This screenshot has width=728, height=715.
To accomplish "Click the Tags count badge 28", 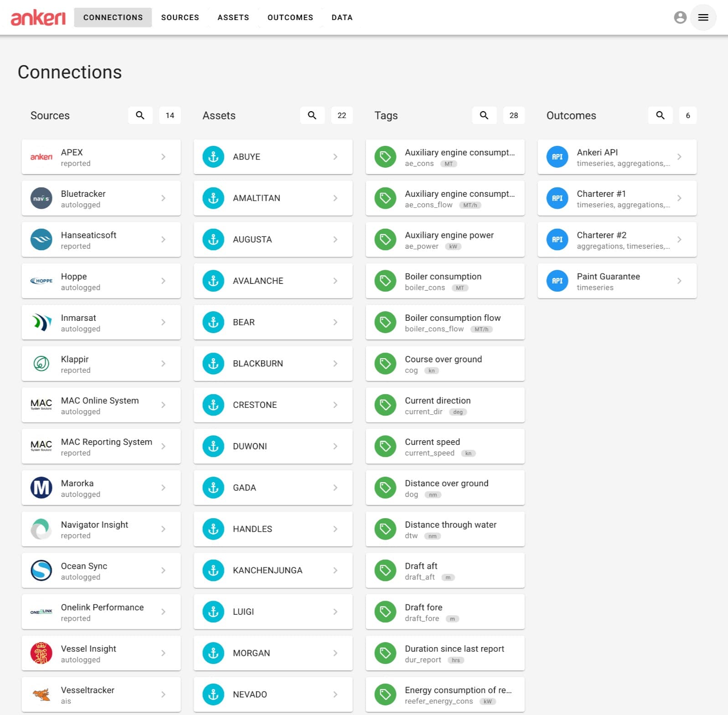I will [514, 115].
